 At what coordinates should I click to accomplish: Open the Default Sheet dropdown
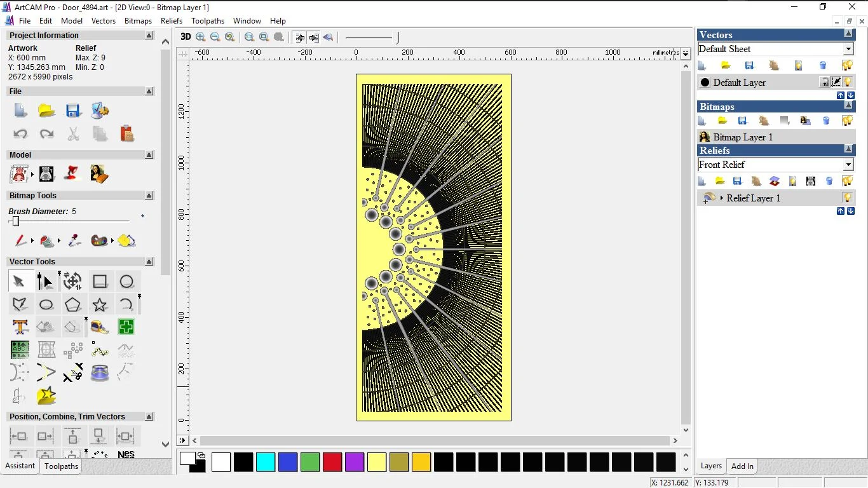(848, 49)
